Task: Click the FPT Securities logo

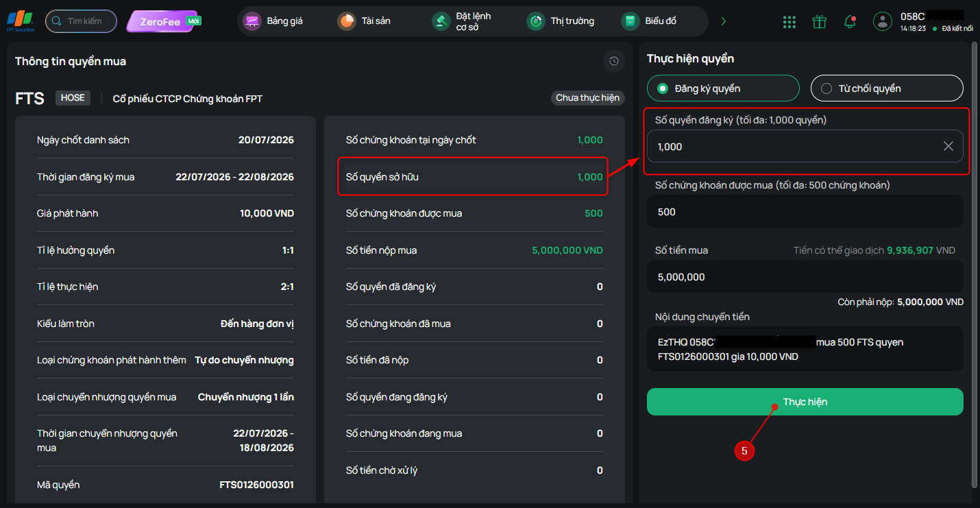Action: pyautogui.click(x=20, y=21)
